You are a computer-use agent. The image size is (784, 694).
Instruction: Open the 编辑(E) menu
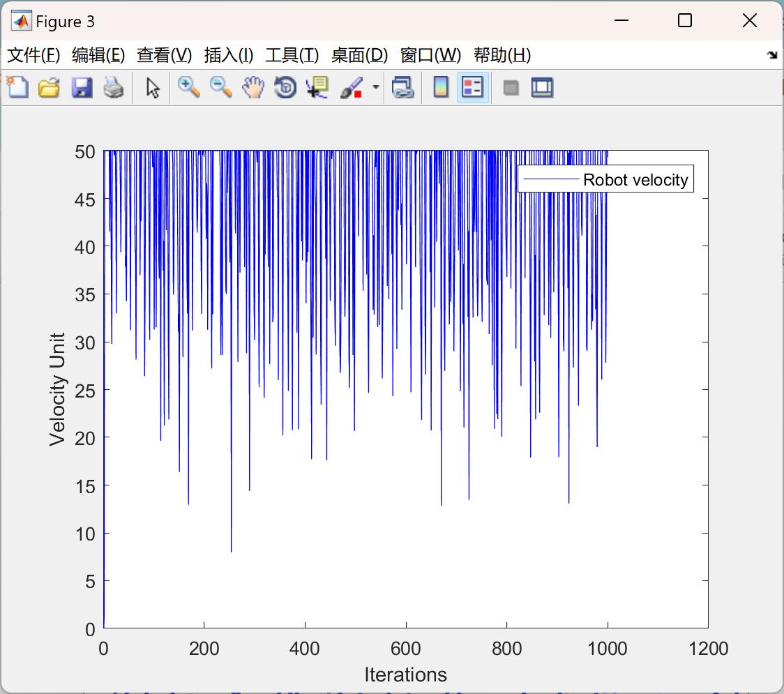98,55
